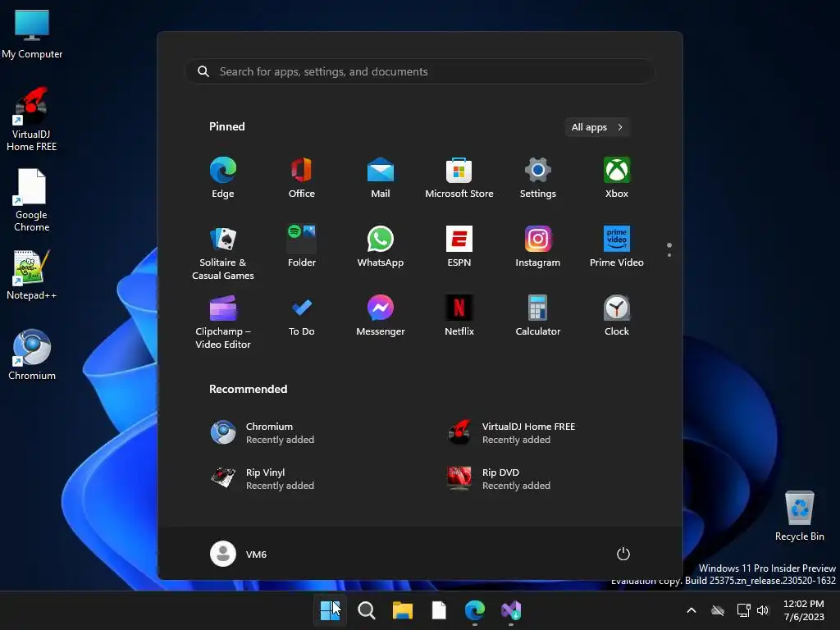The height and width of the screenshot is (630, 840).
Task: Launch WhatsApp
Action: point(381,246)
